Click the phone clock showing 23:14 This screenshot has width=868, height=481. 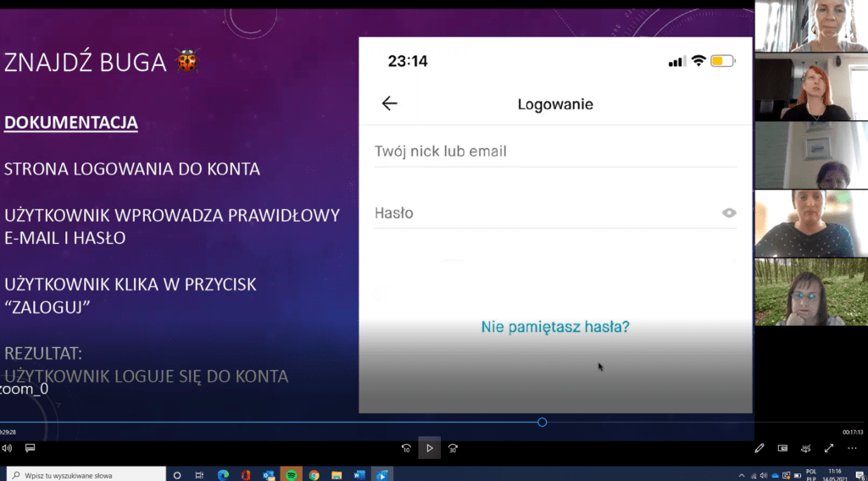coord(408,61)
